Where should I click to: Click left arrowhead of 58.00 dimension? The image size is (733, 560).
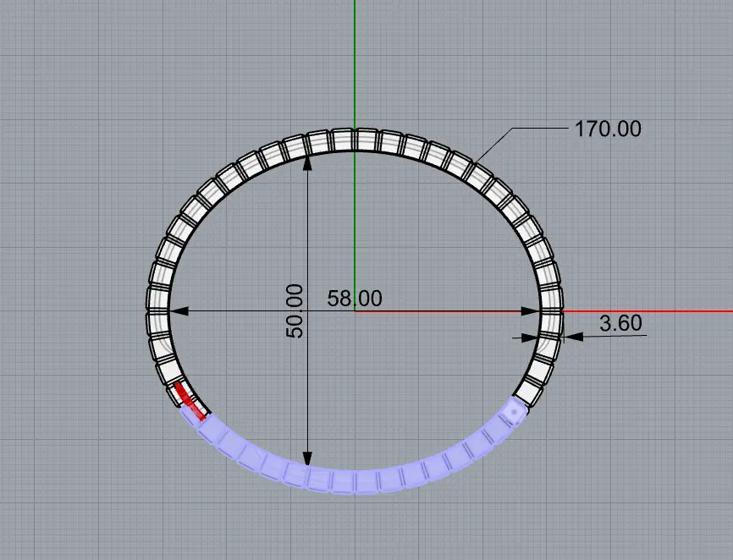[175, 311]
